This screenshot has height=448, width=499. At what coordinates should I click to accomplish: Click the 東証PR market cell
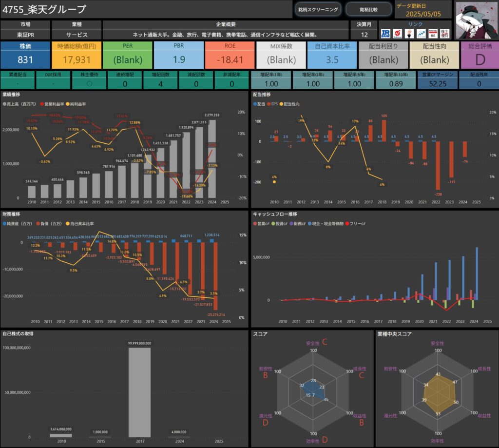25,35
